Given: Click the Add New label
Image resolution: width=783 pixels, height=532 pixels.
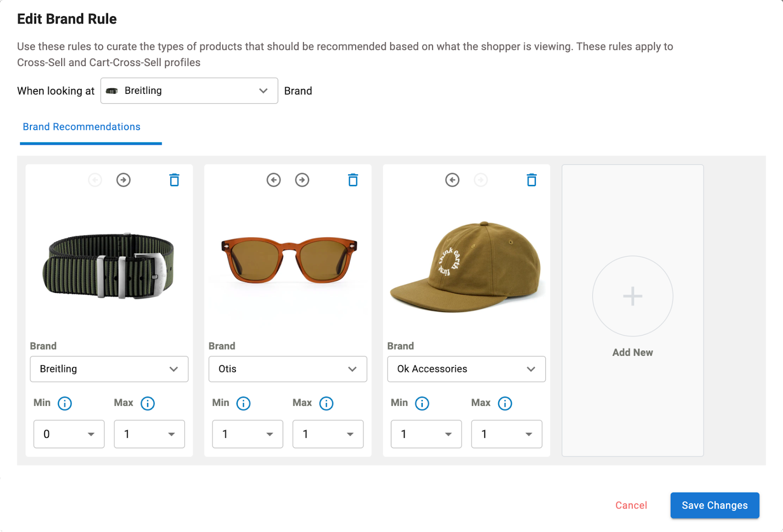Looking at the screenshot, I should point(632,353).
